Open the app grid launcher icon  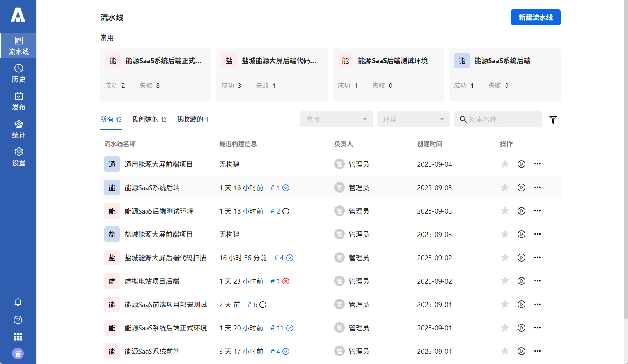(18, 337)
